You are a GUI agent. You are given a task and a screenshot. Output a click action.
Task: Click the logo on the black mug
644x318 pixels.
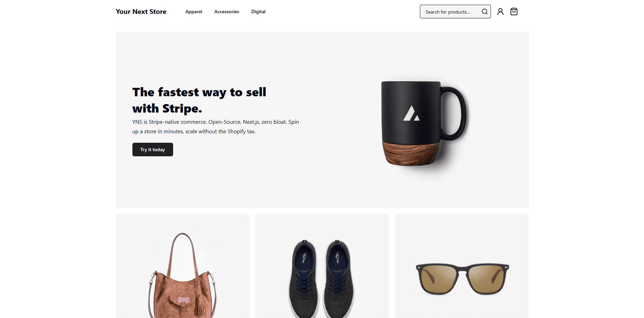[411, 113]
